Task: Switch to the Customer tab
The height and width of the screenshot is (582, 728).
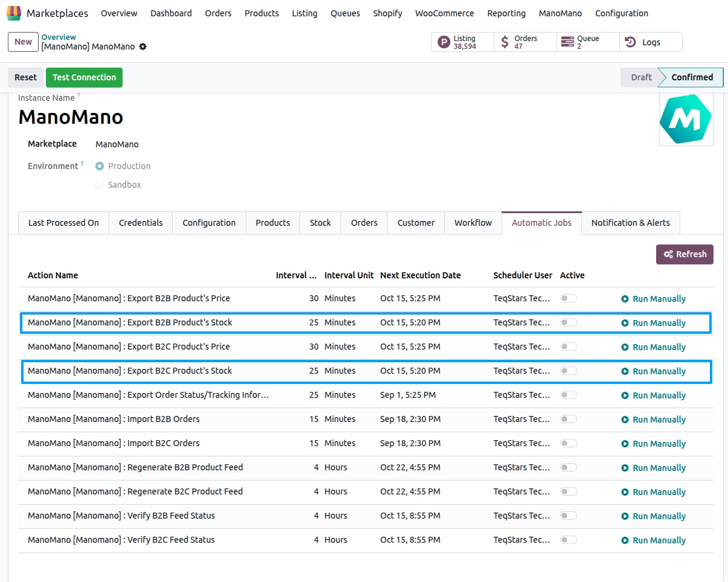Action: click(416, 223)
